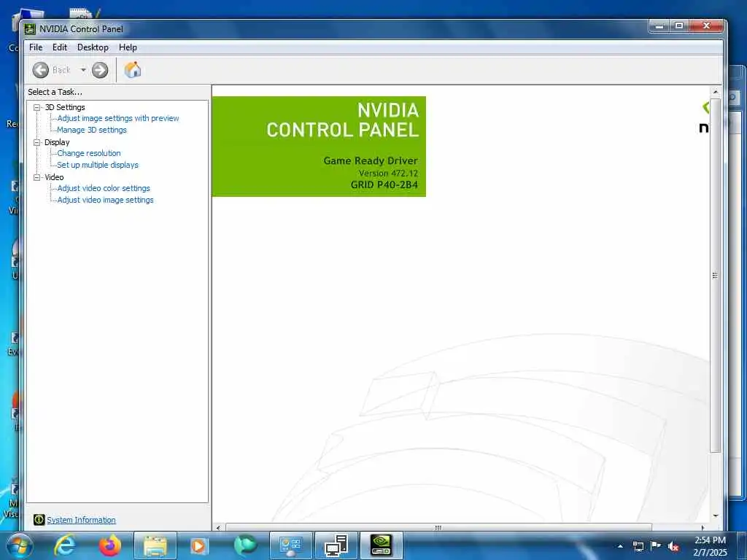Click the network tray icon
The width and height of the screenshot is (747, 560).
638,546
